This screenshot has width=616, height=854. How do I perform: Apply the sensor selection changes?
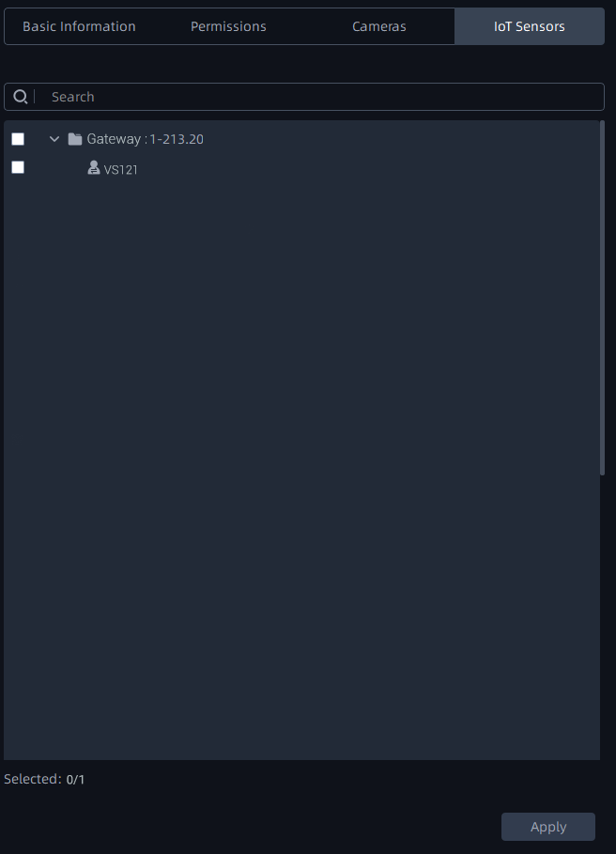pos(548,827)
